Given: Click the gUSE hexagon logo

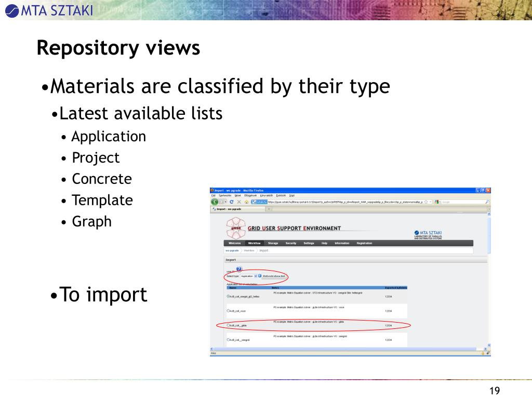Looking at the screenshot, I should [x=236, y=228].
